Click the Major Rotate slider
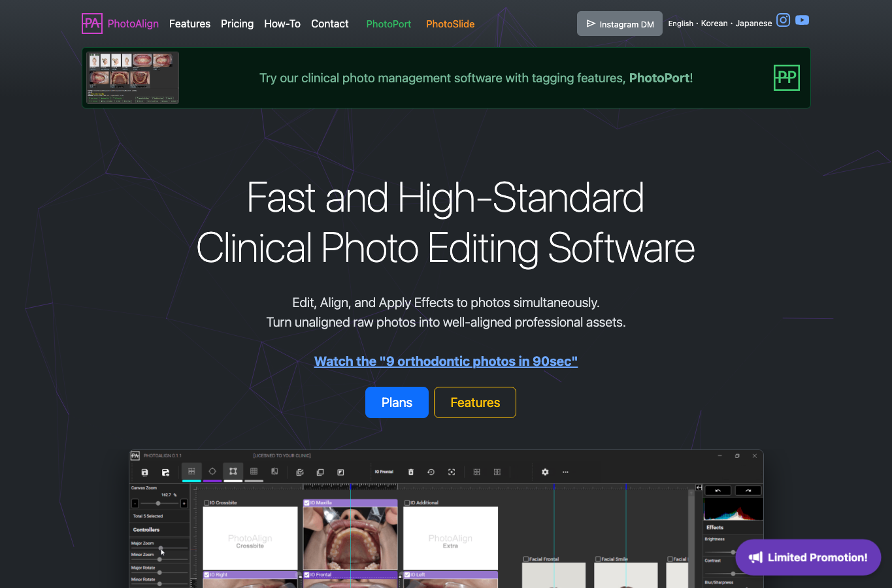Screen dimensions: 892x588 click(x=159, y=572)
